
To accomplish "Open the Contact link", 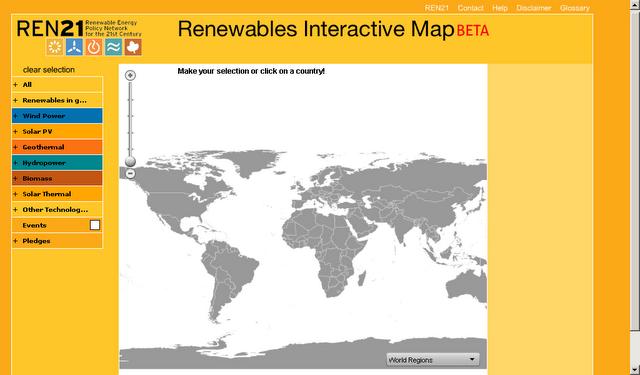I will [x=470, y=8].
